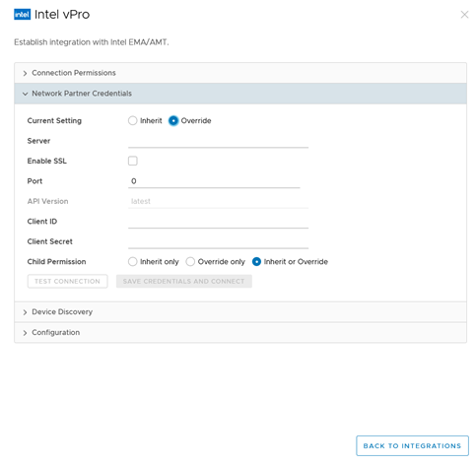Open the Device Discovery section title
This screenshot has height=466, width=476.
(x=62, y=312)
